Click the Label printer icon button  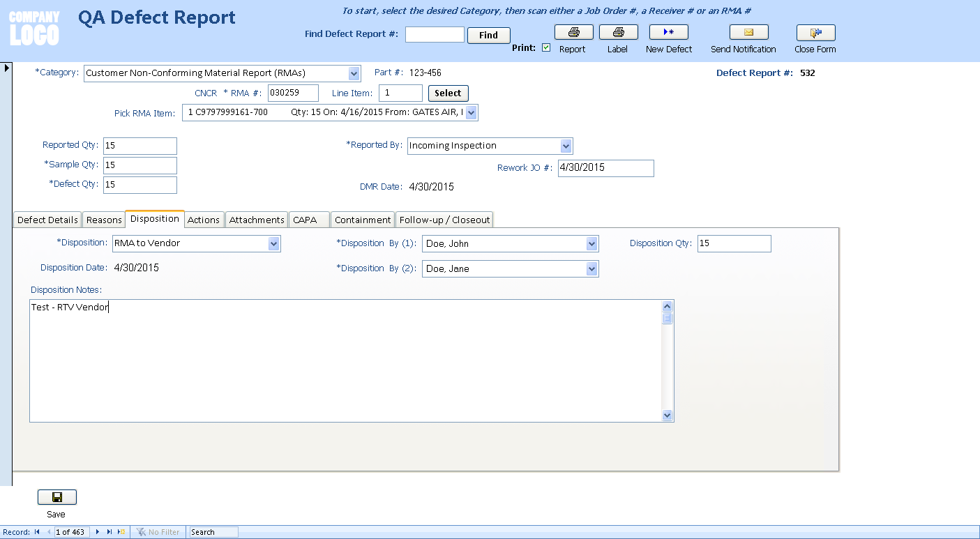click(x=618, y=32)
